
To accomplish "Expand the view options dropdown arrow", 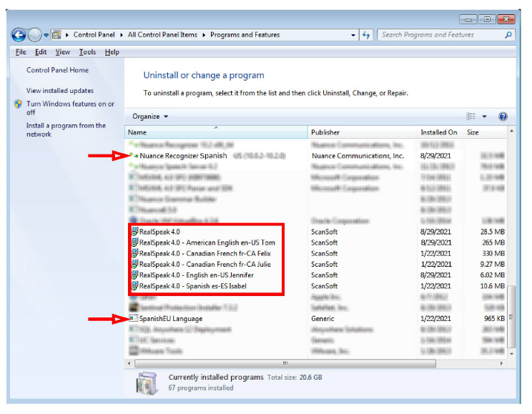I will [485, 117].
